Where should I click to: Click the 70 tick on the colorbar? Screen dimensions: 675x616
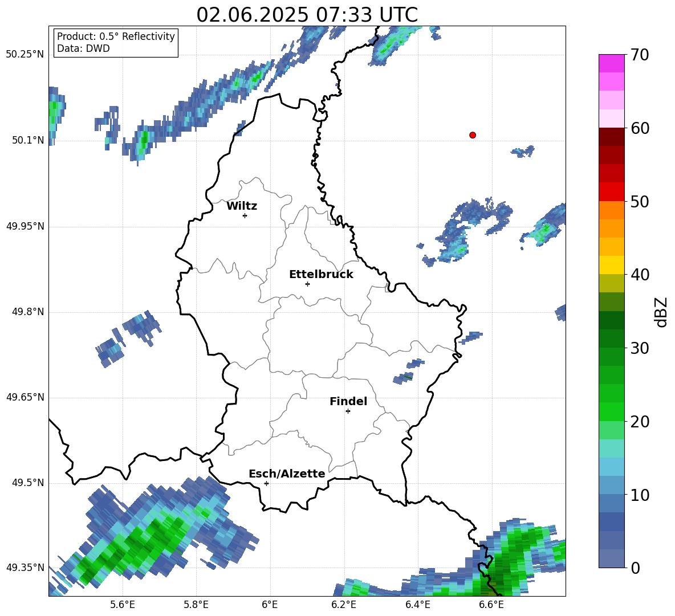click(640, 55)
